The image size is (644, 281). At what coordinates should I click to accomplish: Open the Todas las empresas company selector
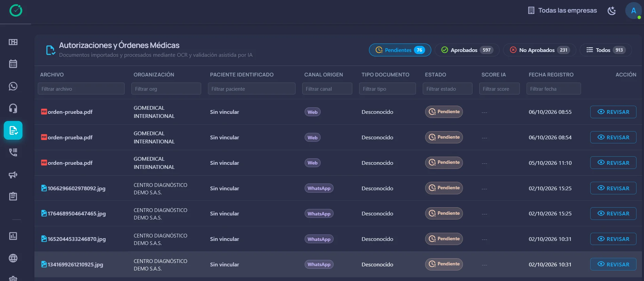[562, 11]
